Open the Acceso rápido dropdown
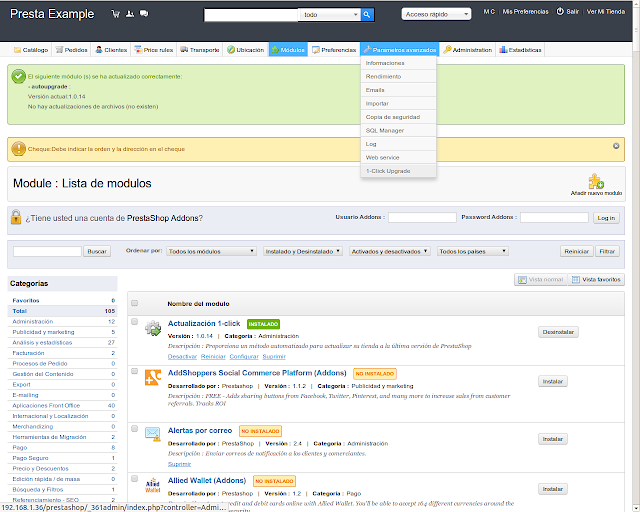 pos(436,14)
